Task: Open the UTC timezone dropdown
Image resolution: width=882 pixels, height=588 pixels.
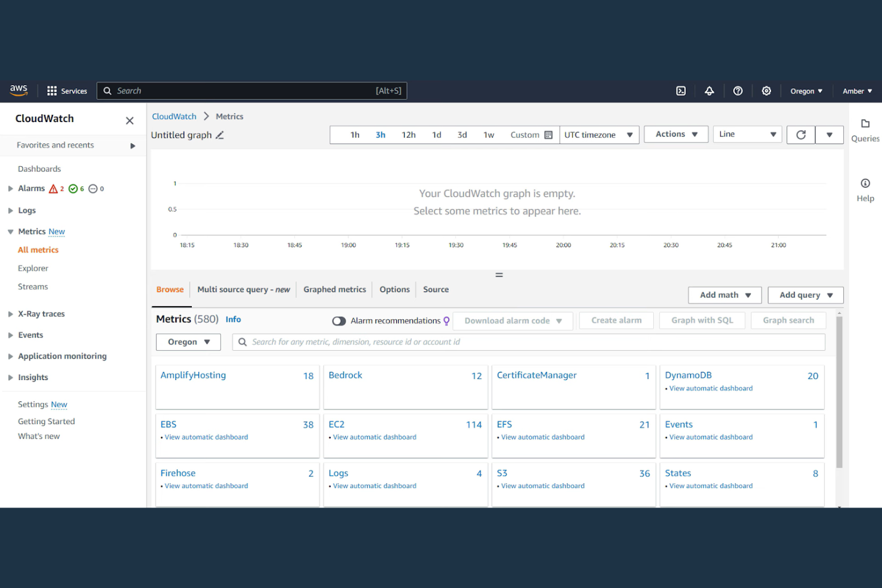Action: (598, 135)
